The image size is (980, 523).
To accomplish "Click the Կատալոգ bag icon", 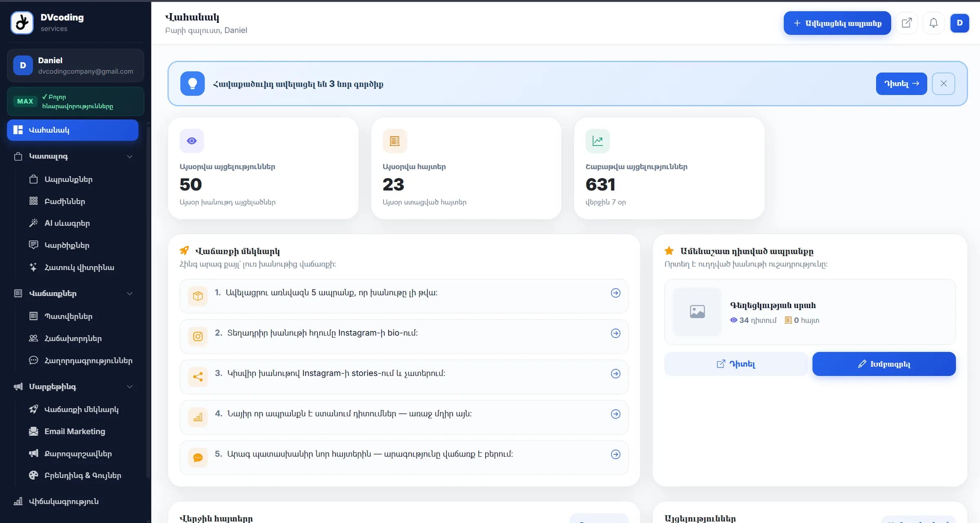I will point(18,156).
